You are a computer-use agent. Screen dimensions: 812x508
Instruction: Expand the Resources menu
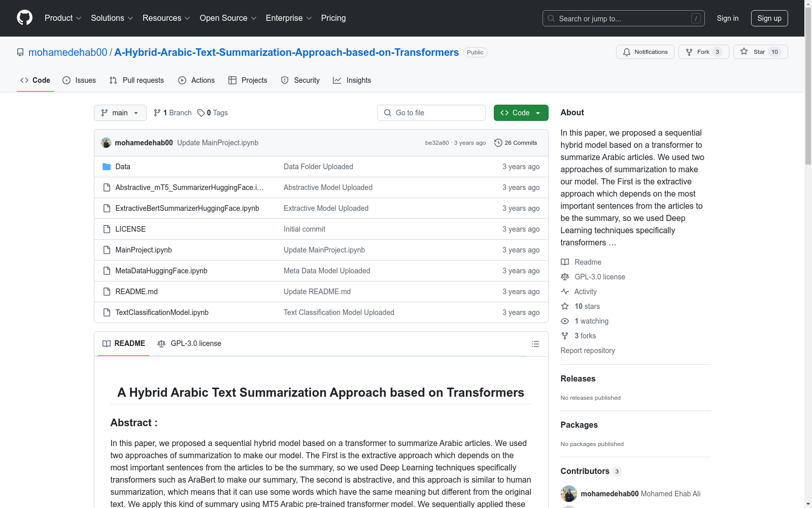point(166,18)
